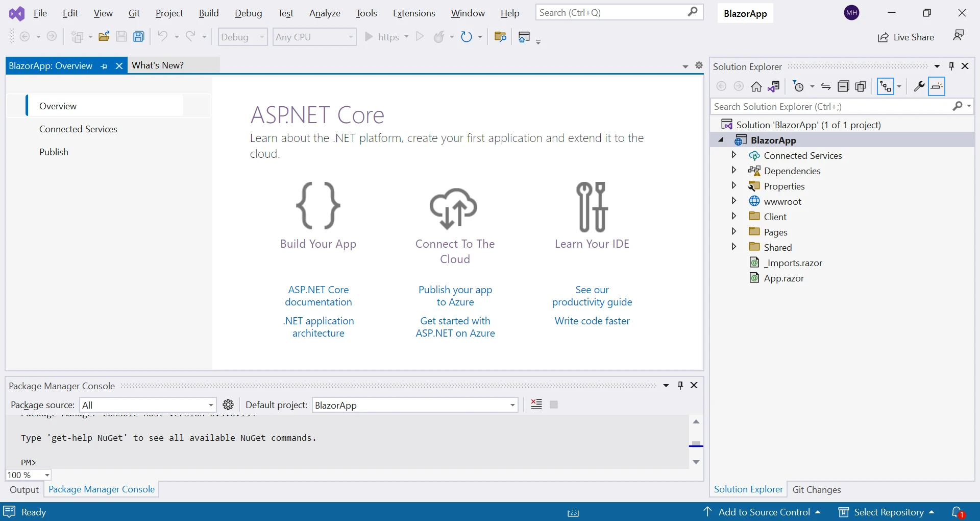Toggle auto-hide pin of Package Manager Console
Screen dimensions: 980x521
tap(680, 386)
